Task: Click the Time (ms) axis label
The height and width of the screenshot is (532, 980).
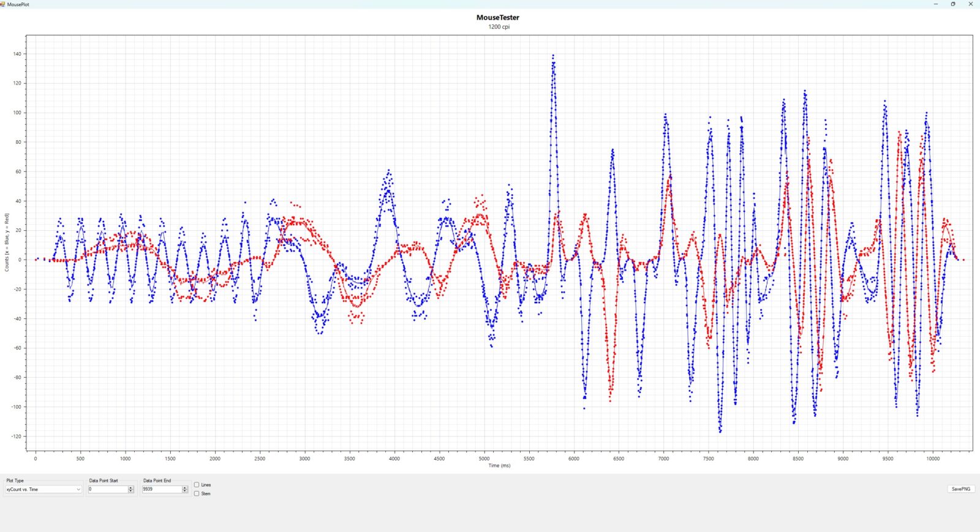Action: pos(499,466)
